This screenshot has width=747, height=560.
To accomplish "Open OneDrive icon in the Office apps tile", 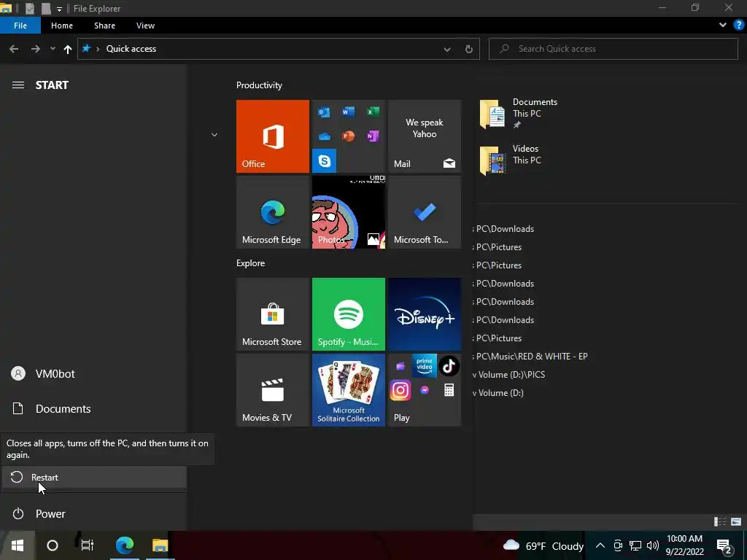I will pos(325,136).
